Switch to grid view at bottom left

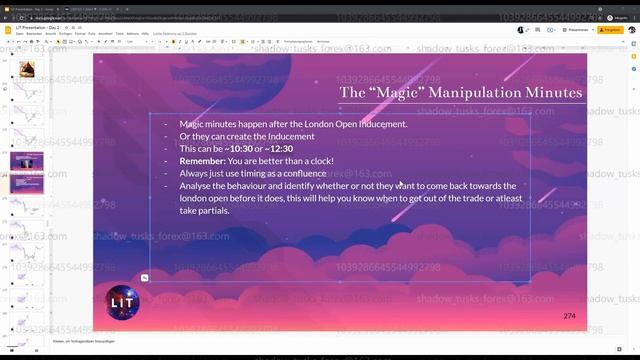click(x=36, y=350)
